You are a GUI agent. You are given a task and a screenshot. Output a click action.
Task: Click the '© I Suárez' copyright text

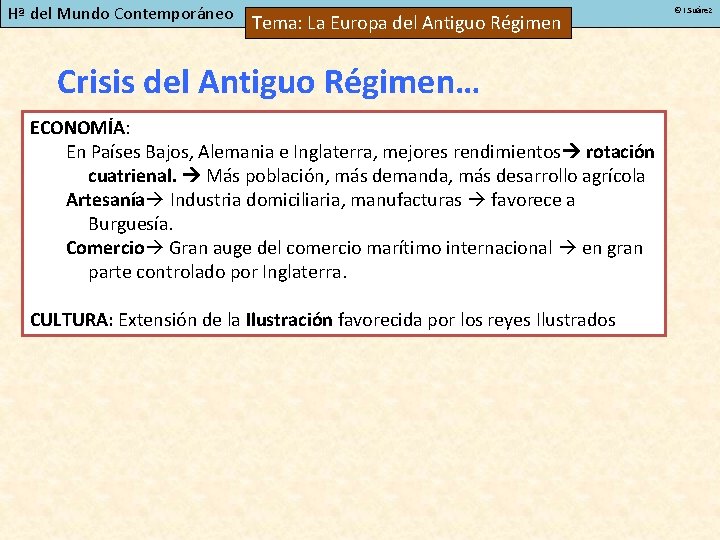point(693,10)
